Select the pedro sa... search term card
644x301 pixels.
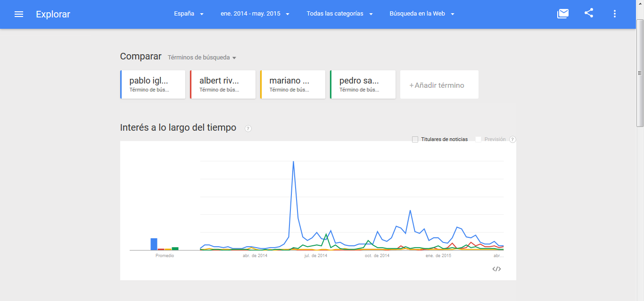363,84
